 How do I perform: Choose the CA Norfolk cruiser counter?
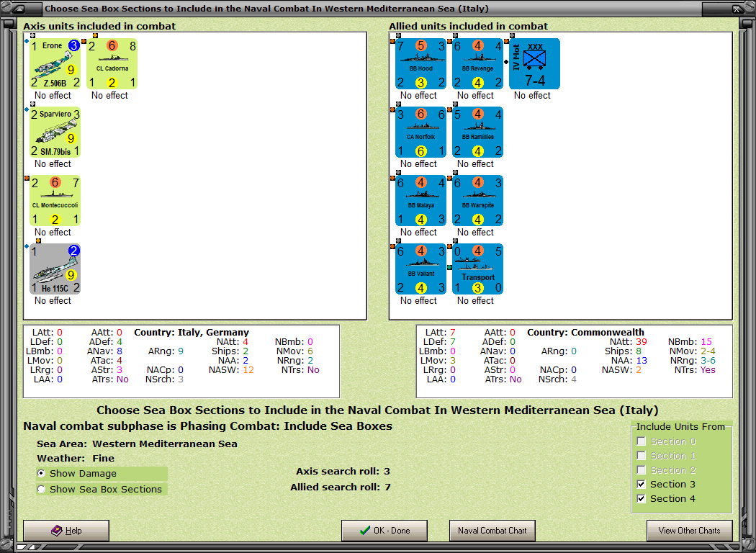421,132
